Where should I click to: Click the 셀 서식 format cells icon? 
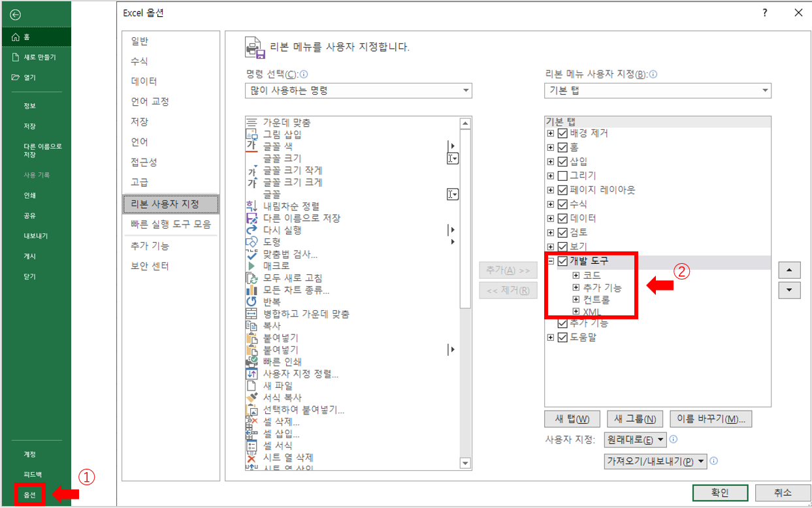[x=252, y=445]
